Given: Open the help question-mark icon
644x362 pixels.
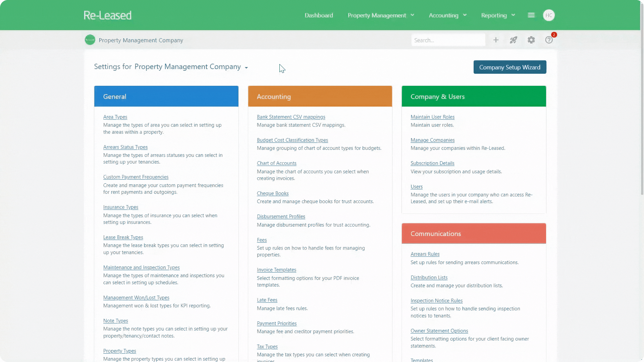Looking at the screenshot, I should [549, 40].
